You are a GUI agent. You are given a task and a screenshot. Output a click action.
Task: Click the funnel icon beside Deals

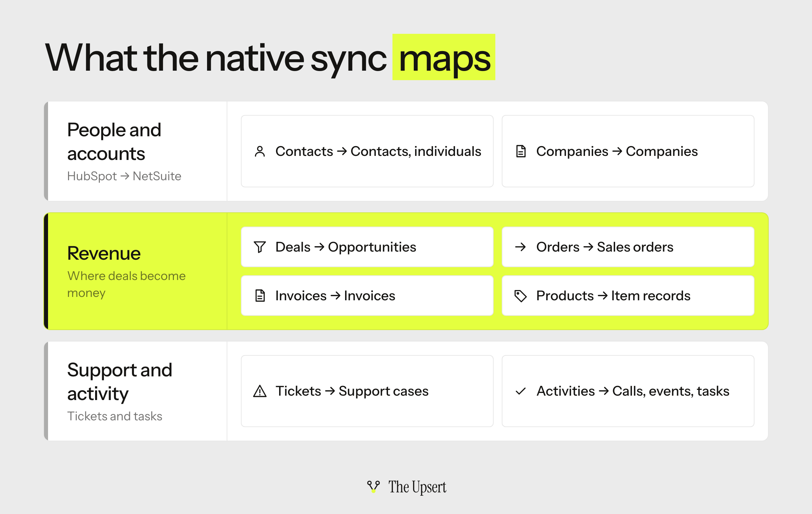coord(260,247)
